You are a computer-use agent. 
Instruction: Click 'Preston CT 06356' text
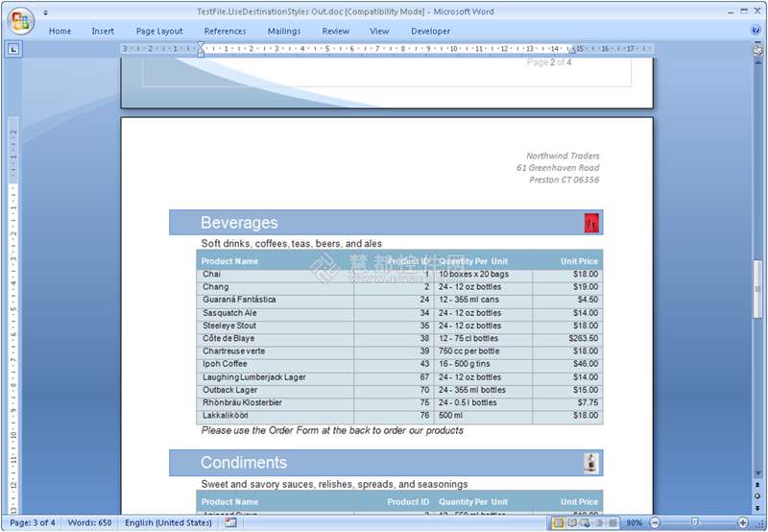564,180
